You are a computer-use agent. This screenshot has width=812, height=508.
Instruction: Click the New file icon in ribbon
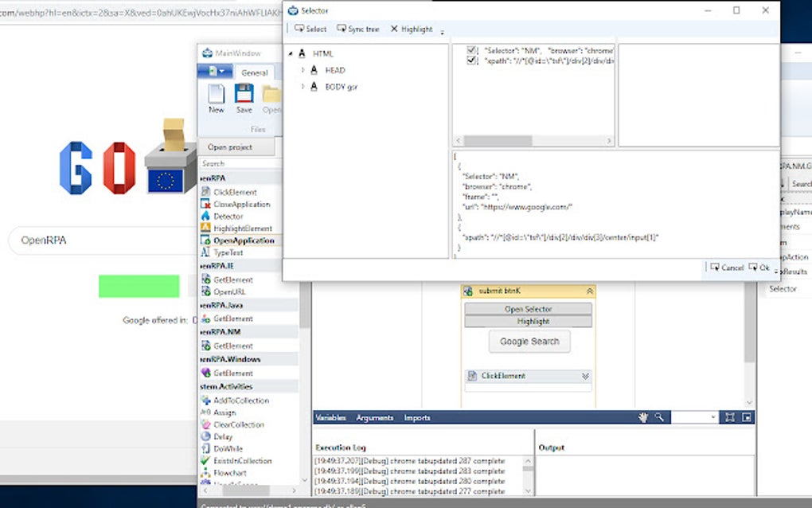coord(215,96)
